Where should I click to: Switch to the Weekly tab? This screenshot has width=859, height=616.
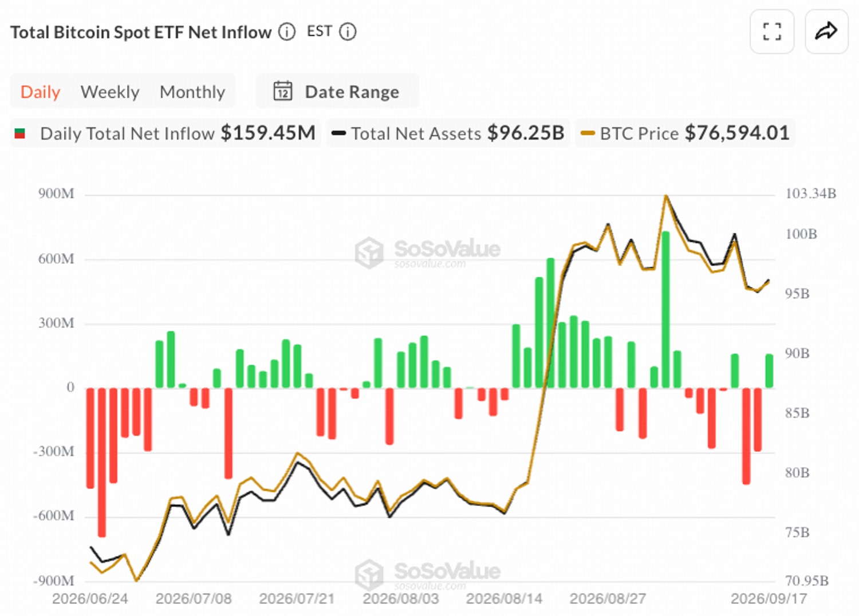(110, 92)
